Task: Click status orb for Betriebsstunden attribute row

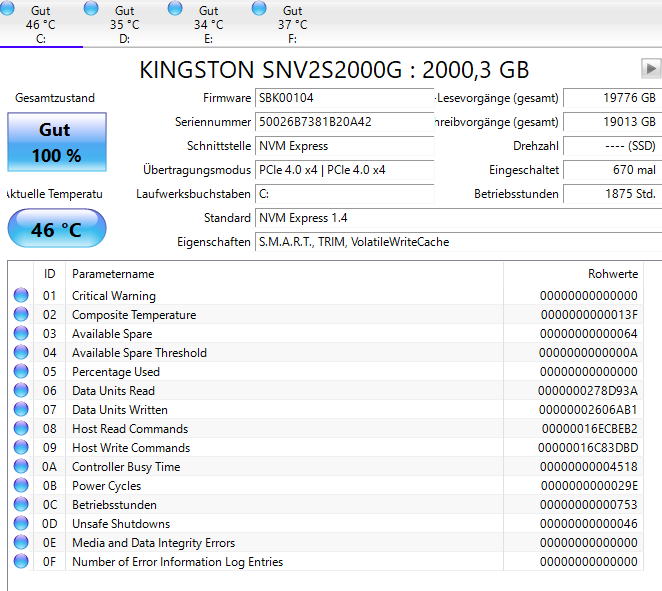Action: 21,504
